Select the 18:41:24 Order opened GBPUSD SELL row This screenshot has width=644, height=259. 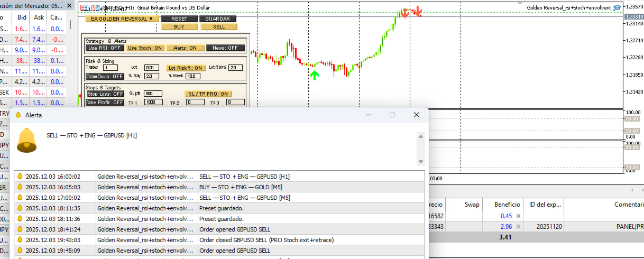219,229
